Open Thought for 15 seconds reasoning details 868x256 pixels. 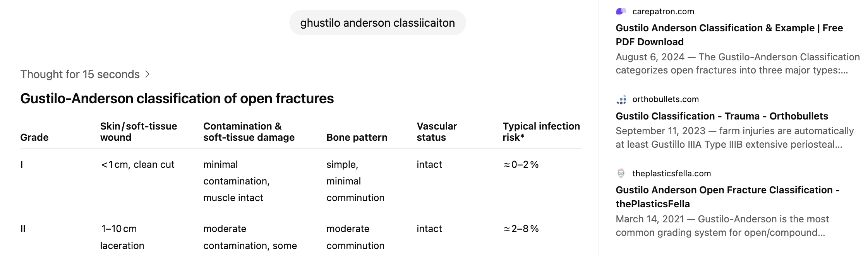pyautogui.click(x=80, y=74)
